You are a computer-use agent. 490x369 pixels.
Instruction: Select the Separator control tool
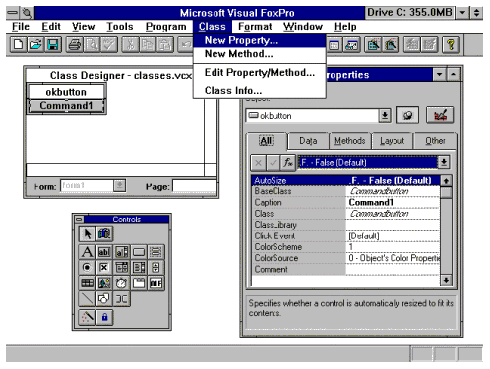point(121,299)
